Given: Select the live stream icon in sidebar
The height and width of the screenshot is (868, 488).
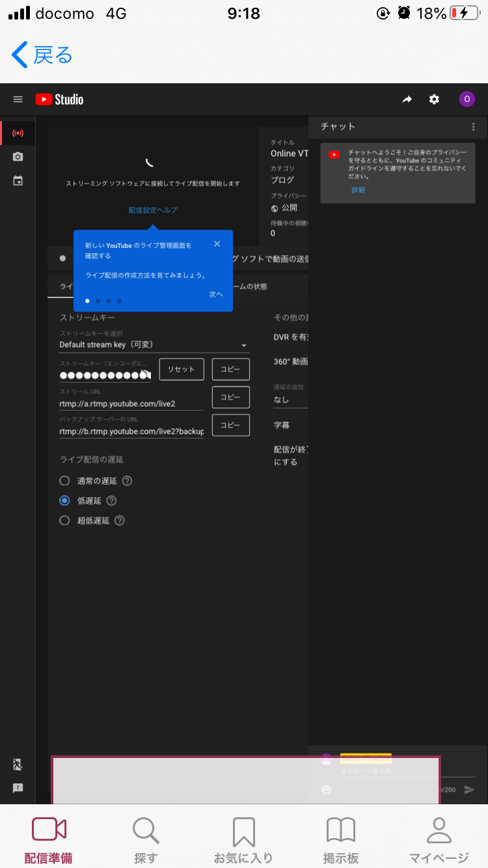Looking at the screenshot, I should point(18,133).
